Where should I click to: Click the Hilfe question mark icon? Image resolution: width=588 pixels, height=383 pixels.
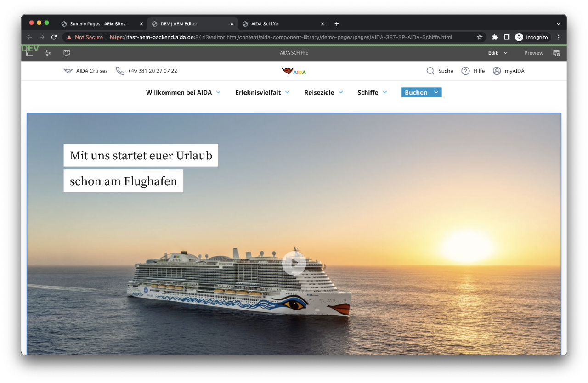pos(465,71)
